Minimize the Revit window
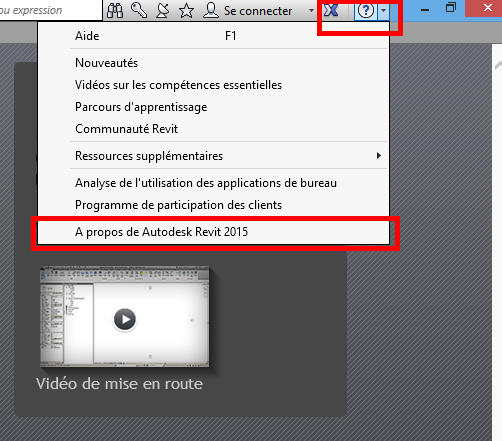 (425, 10)
